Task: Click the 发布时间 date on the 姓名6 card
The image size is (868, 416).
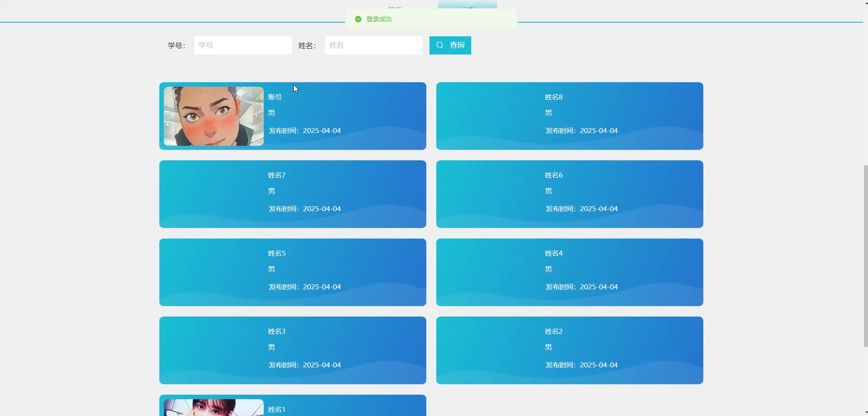Action: (582, 209)
